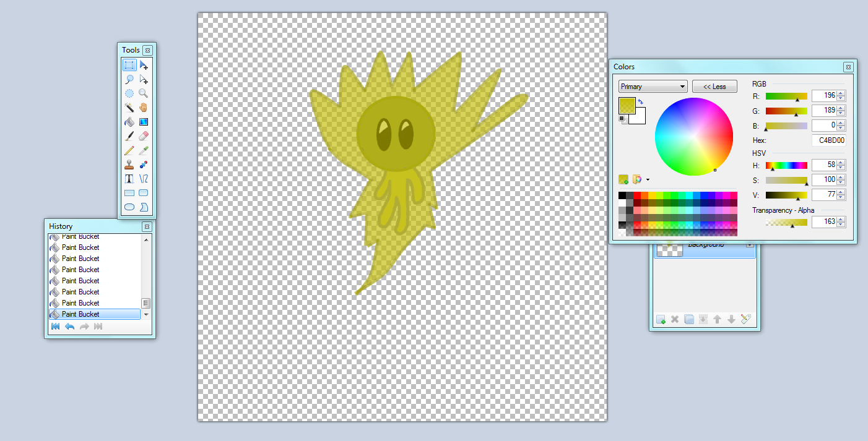Select the Line/Curve tool
The height and width of the screenshot is (441, 868).
(144, 179)
